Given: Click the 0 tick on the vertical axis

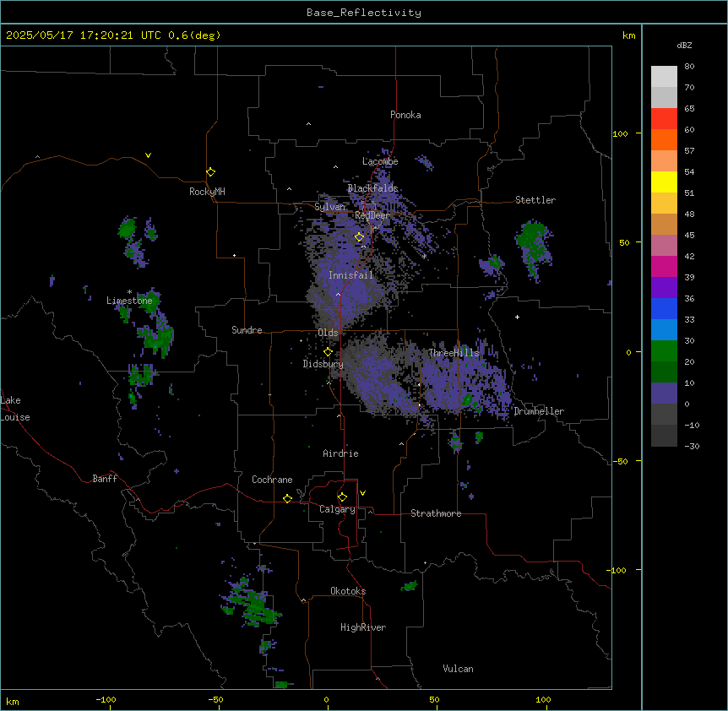Looking at the screenshot, I should coord(628,352).
